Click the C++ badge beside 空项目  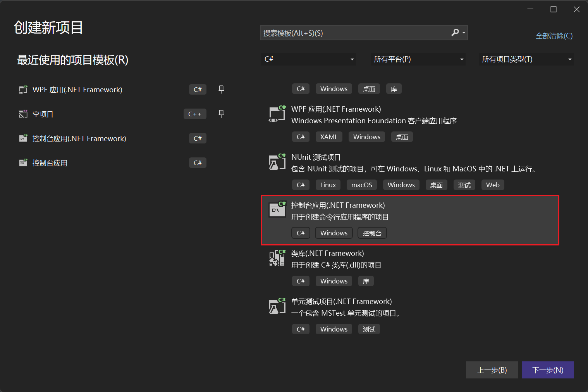pyautogui.click(x=195, y=114)
